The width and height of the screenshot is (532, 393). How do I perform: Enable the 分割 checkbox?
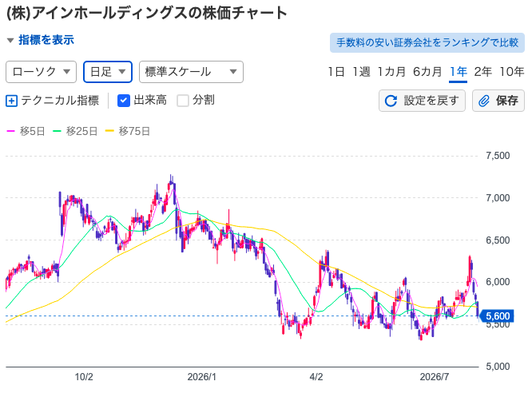tap(183, 101)
